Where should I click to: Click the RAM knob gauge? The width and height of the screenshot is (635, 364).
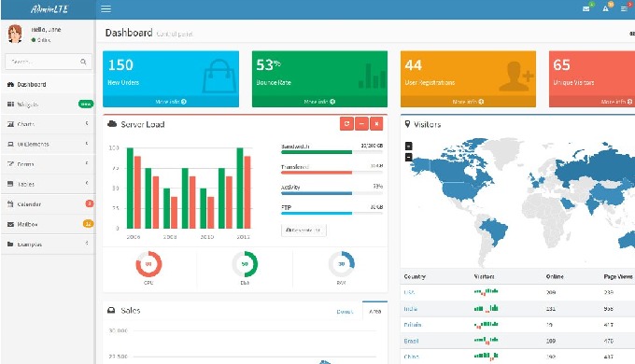tap(341, 264)
